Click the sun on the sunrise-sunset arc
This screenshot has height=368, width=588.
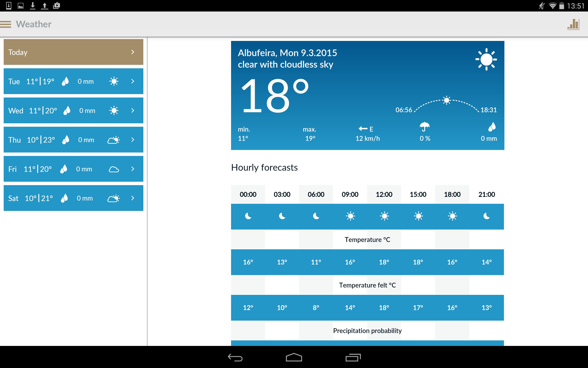[x=447, y=100]
